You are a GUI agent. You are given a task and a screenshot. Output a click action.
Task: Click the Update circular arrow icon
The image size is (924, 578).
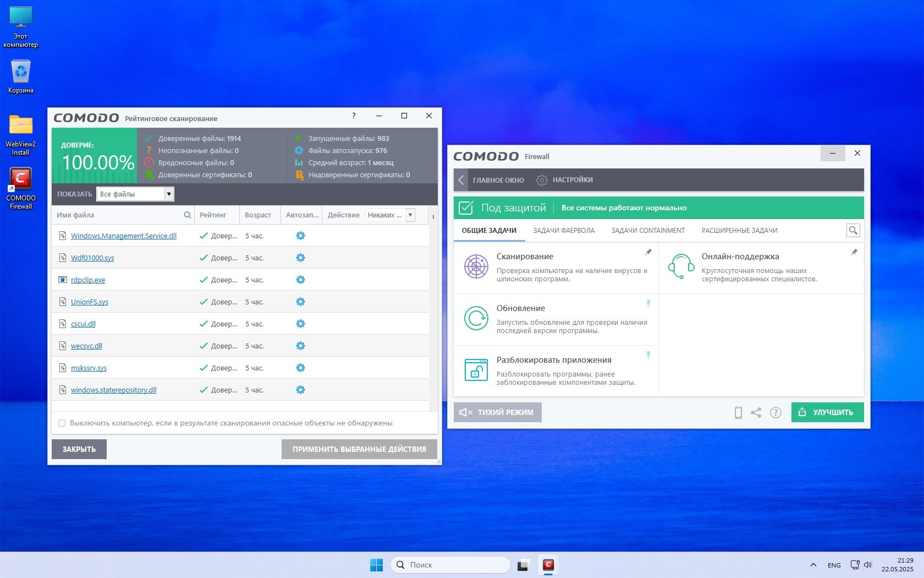[x=476, y=318]
